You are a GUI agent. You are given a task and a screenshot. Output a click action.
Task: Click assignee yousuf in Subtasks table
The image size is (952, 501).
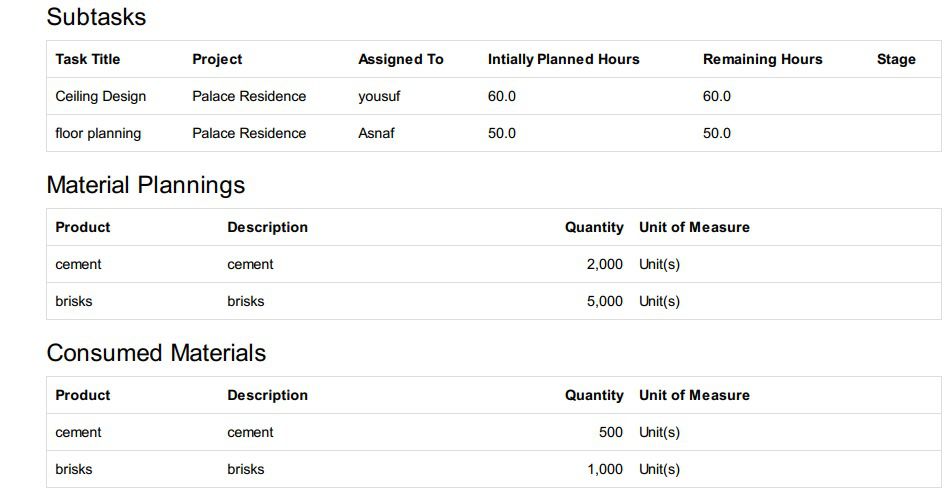(379, 96)
